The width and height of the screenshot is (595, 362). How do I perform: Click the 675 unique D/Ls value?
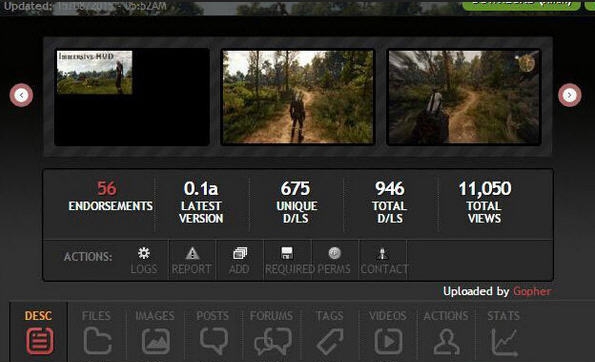click(x=295, y=188)
